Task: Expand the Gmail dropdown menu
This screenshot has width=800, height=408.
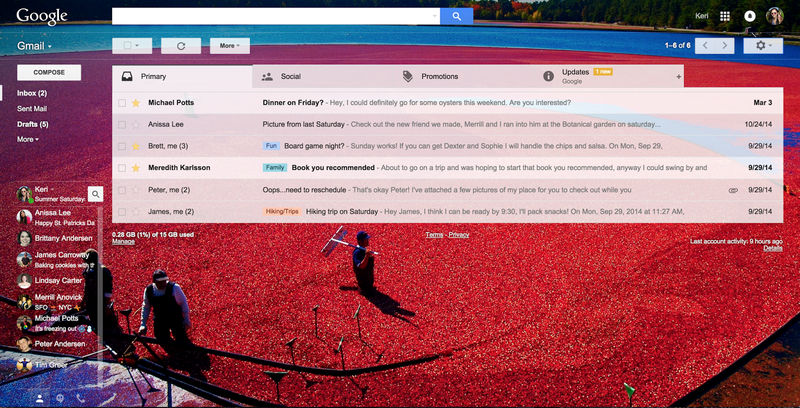Action: (x=34, y=46)
